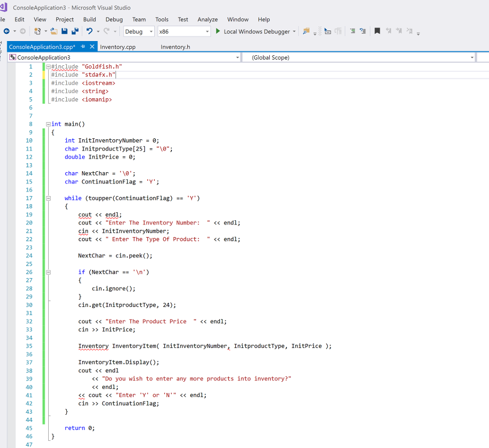Screen dimensions: 489x448
Task: Click the Find in Files folder icon
Action: pos(306,31)
